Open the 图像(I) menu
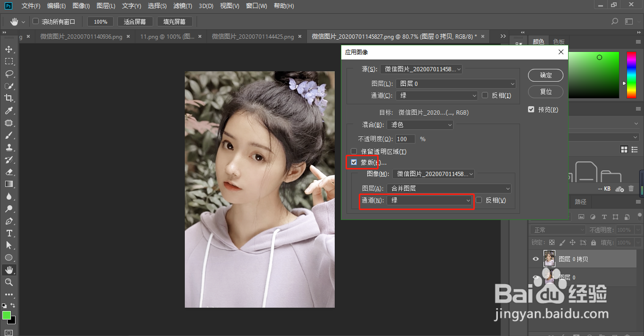 pyautogui.click(x=81, y=6)
